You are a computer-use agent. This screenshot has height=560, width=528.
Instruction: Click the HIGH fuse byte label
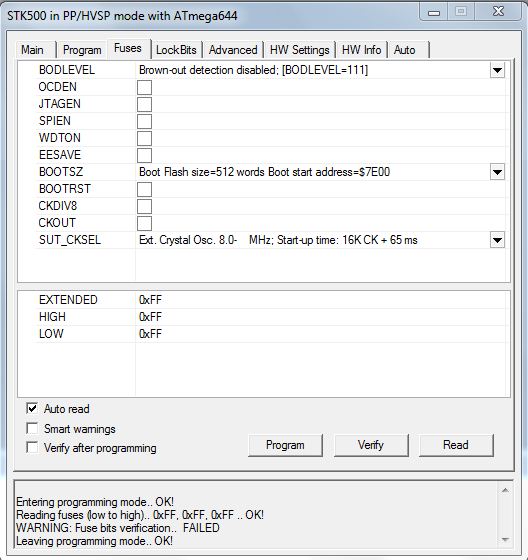pos(52,317)
